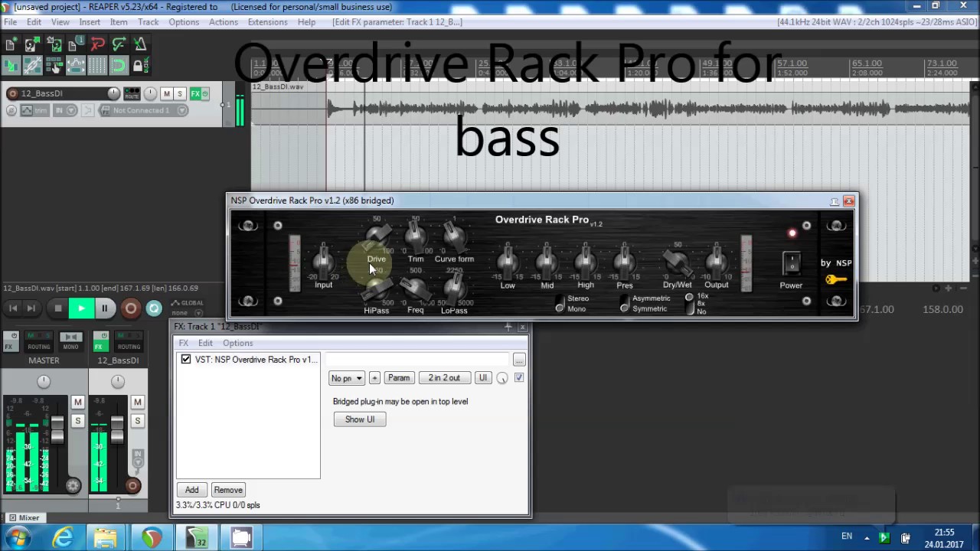Open the Track menu
Viewport: 980px width, 551px height.
pos(148,22)
